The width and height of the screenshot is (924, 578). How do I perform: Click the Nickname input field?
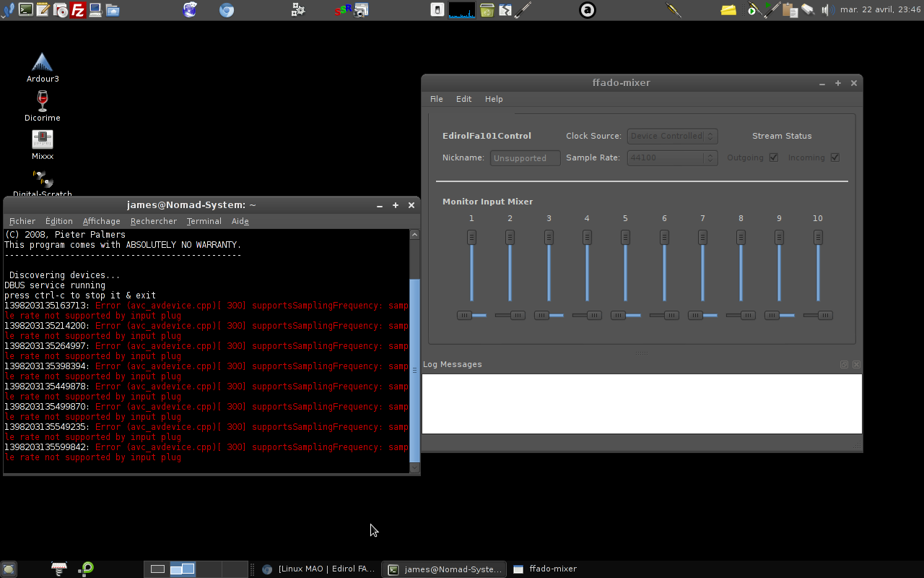coord(525,158)
